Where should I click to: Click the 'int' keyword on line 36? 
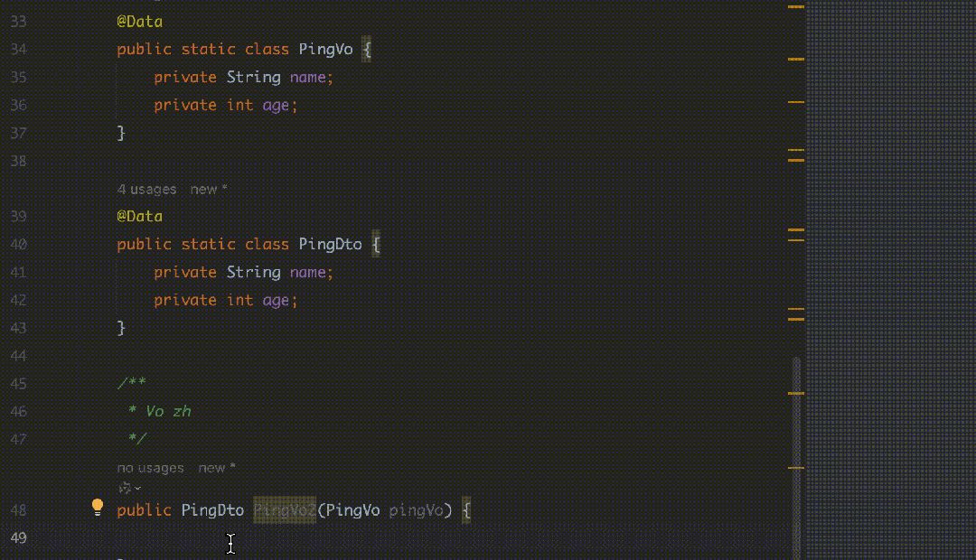[x=239, y=105]
